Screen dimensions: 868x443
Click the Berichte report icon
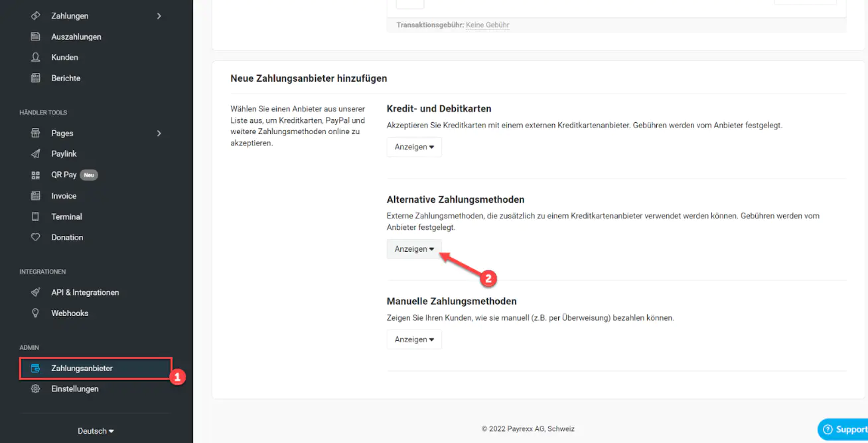pyautogui.click(x=36, y=78)
